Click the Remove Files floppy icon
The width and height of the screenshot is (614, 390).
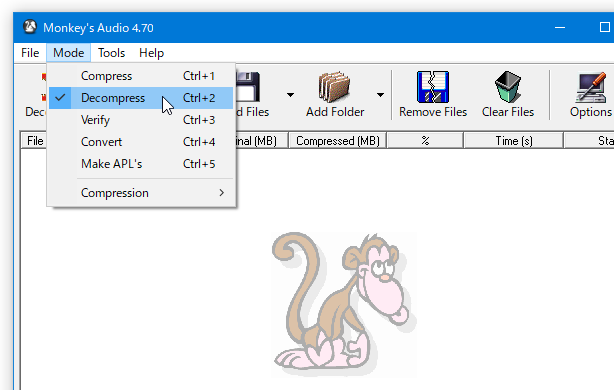point(433,87)
